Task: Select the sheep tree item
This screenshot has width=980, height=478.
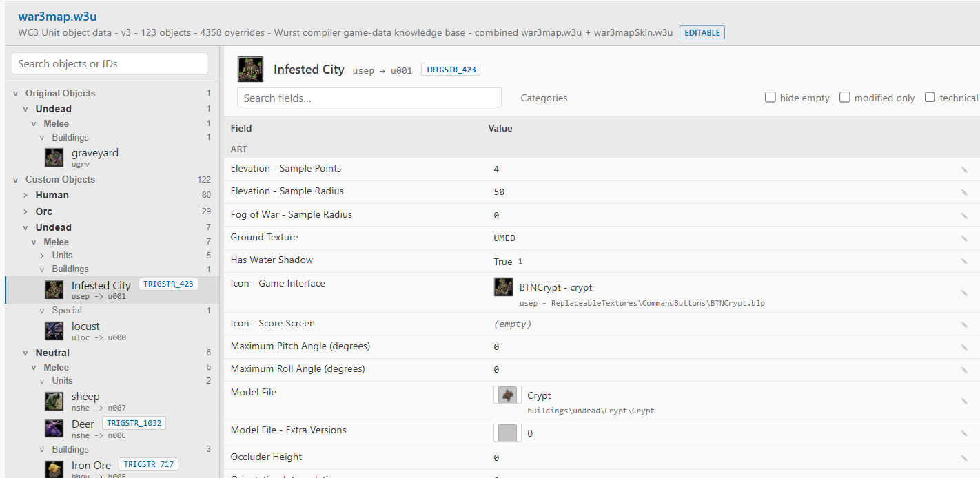Action: tap(112, 401)
